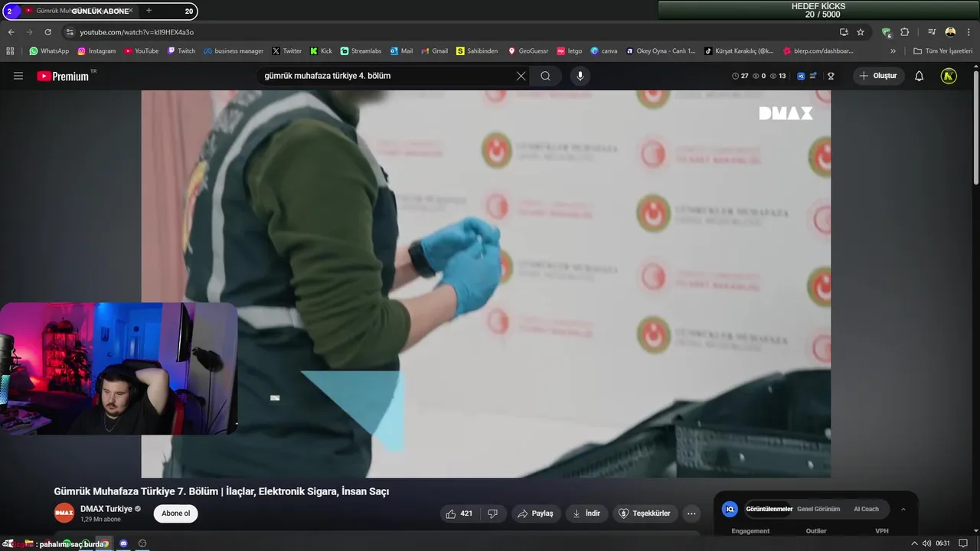Image resolution: width=980 pixels, height=551 pixels.
Task: Open the Chrome three-dot menu
Action: (968, 32)
